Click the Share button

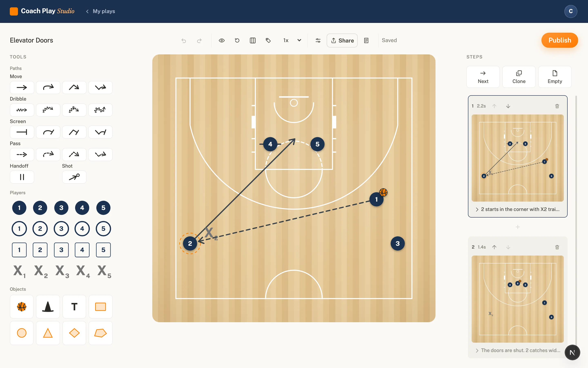(x=342, y=40)
